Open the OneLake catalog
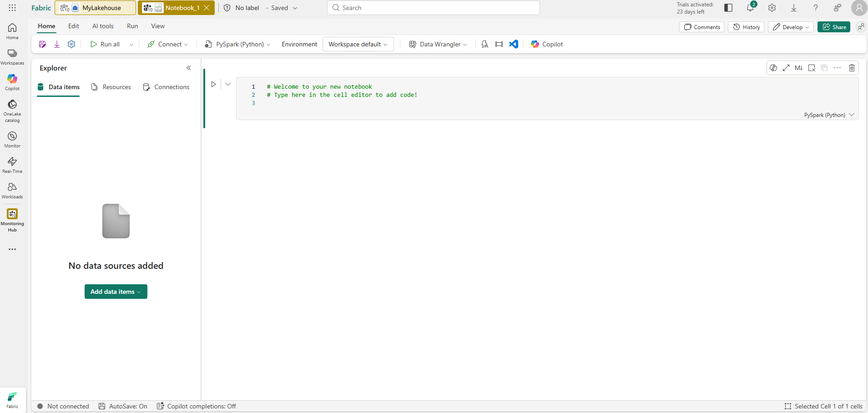Image resolution: width=868 pixels, height=413 pixels. (12, 111)
